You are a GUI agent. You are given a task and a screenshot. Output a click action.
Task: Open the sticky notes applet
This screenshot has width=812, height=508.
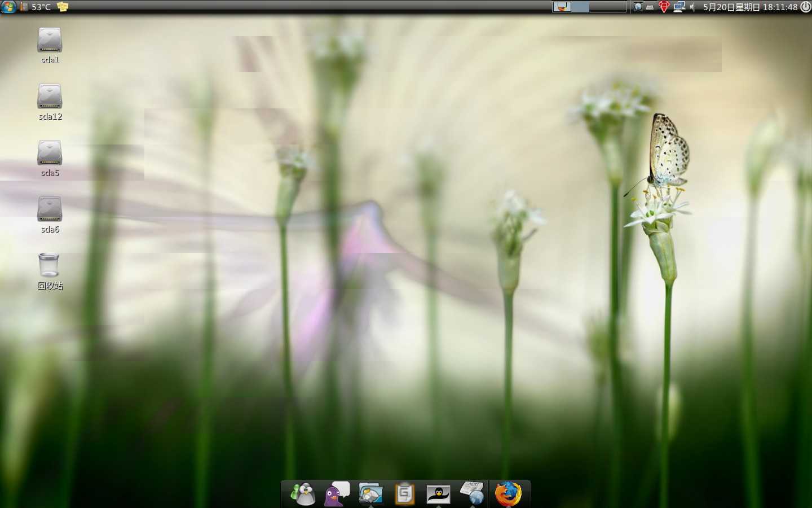(63, 7)
